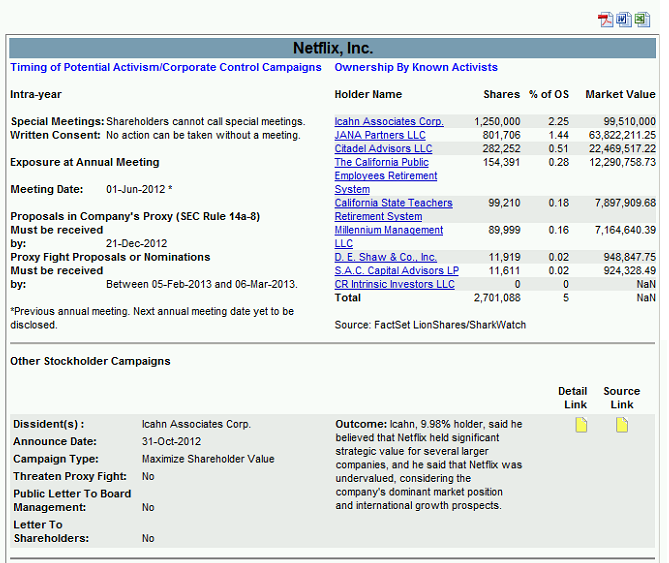Select the Total row label
This screenshot has width=669, height=563.
[x=348, y=298]
